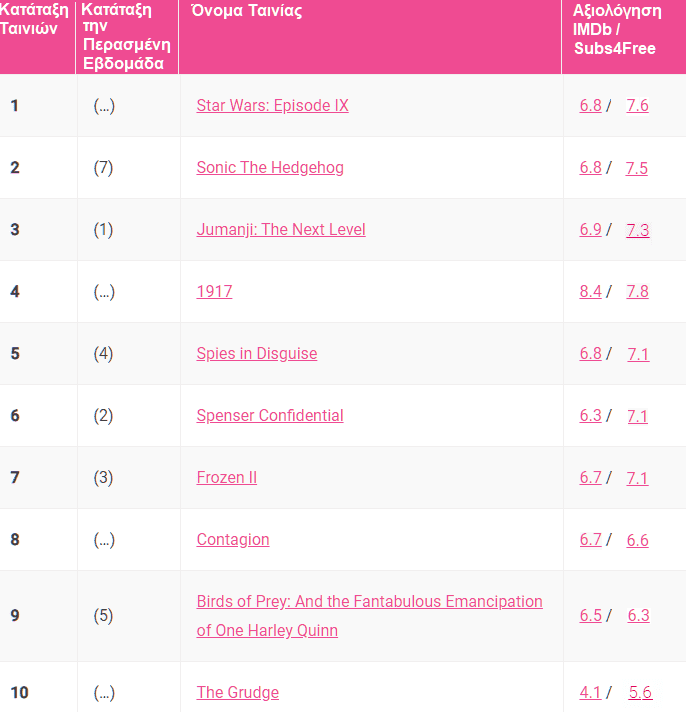Image resolution: width=686 pixels, height=712 pixels.
Task: Open Subs4Free rating 6.3 for Birds of Prey
Action: [638, 616]
